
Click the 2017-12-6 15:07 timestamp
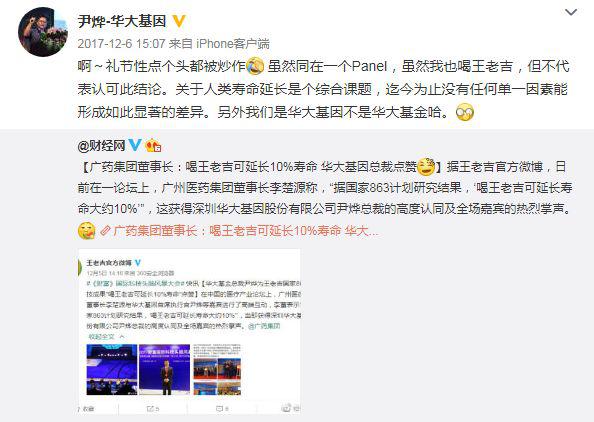click(x=122, y=44)
